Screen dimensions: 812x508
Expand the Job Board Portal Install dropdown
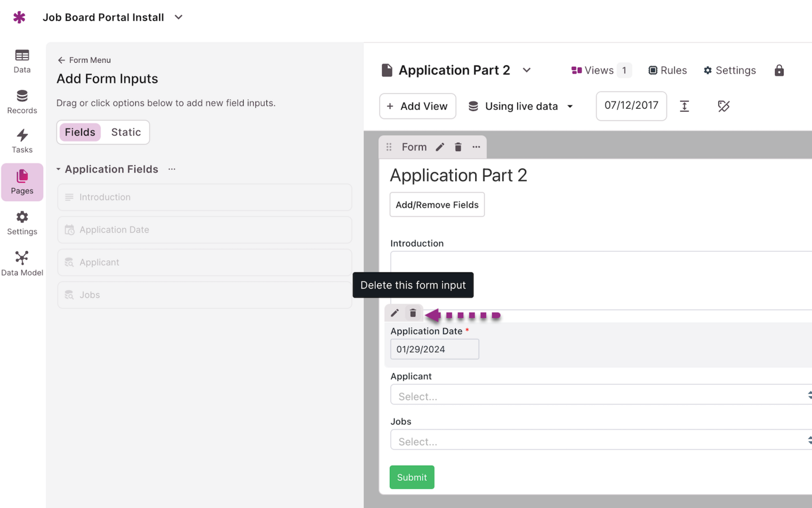pyautogui.click(x=179, y=17)
